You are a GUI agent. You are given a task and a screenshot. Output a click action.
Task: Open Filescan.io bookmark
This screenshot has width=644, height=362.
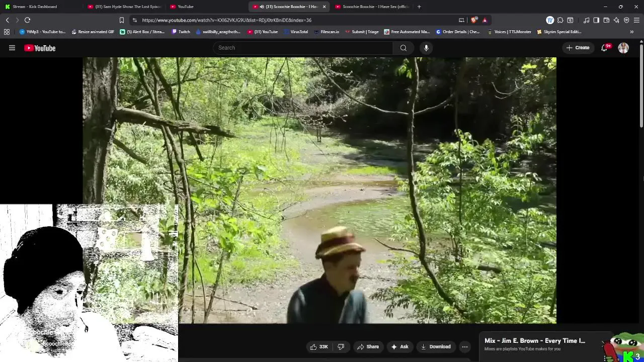pyautogui.click(x=327, y=32)
